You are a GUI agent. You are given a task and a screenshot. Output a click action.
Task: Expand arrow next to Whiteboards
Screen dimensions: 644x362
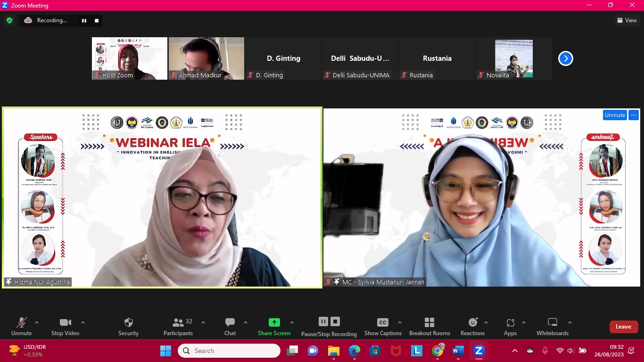tap(570, 322)
